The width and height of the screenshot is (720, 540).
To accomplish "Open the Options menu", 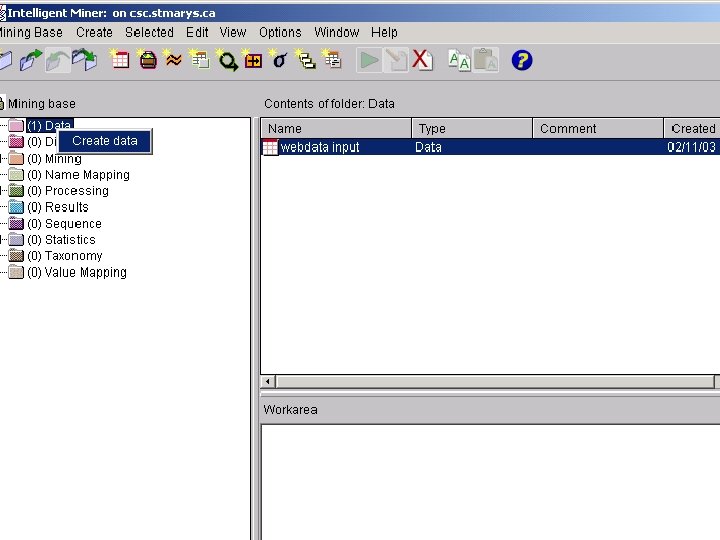I will [x=280, y=33].
